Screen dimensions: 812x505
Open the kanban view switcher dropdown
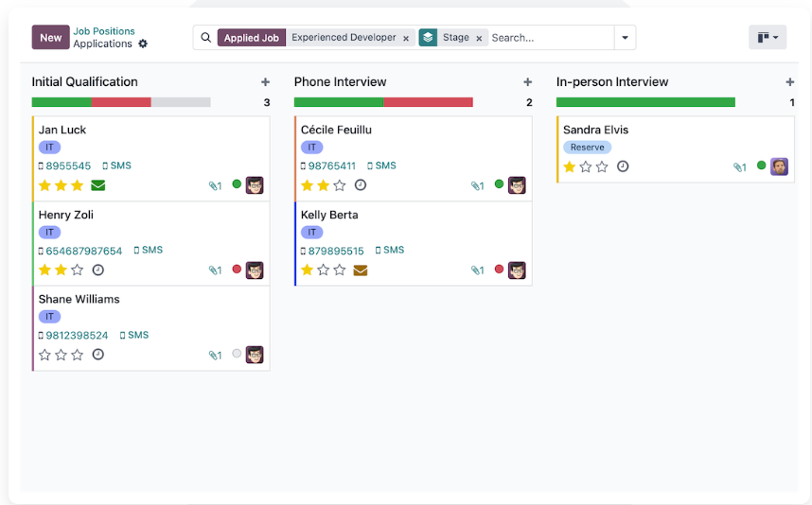(768, 38)
